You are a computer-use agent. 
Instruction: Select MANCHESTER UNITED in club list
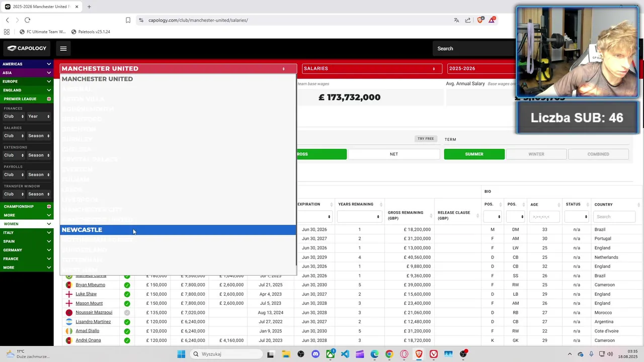click(x=178, y=79)
